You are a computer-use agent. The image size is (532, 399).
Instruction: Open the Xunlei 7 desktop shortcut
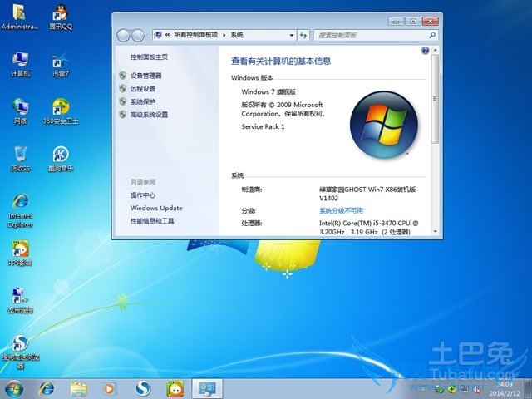click(x=60, y=62)
